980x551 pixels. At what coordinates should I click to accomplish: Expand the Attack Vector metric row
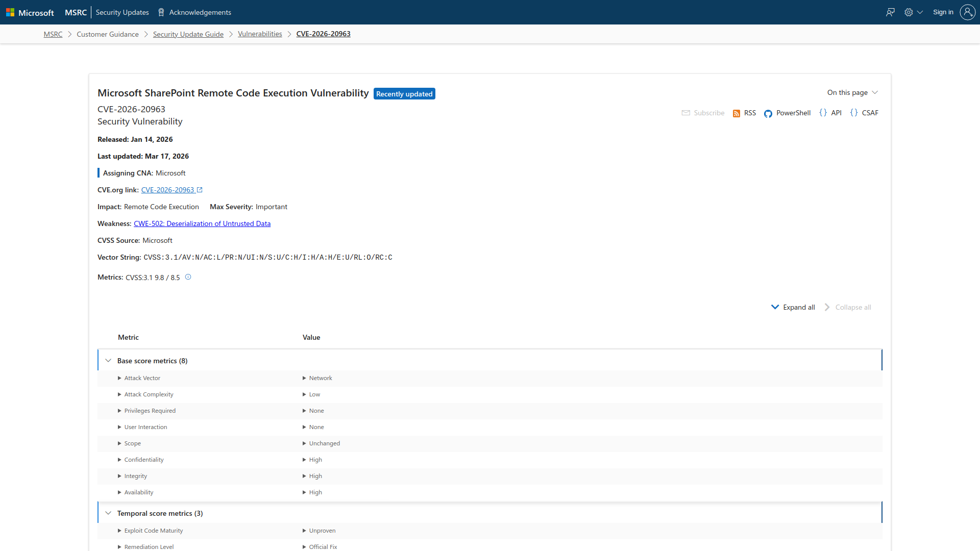tap(119, 378)
